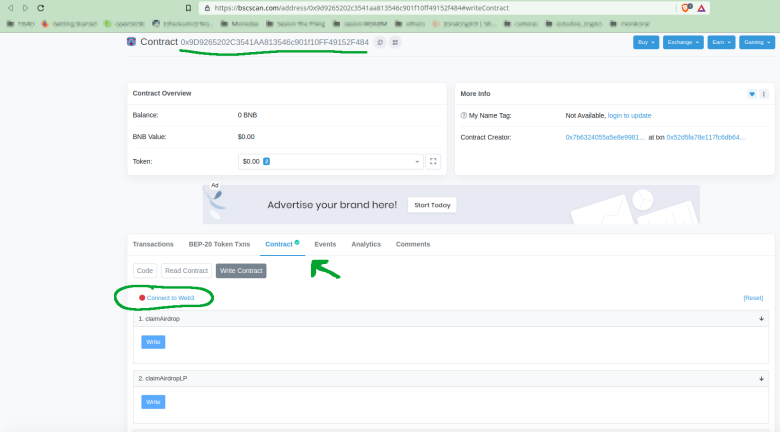The width and height of the screenshot is (780, 432).
Task: Click the Start Today ad button
Action: click(432, 205)
